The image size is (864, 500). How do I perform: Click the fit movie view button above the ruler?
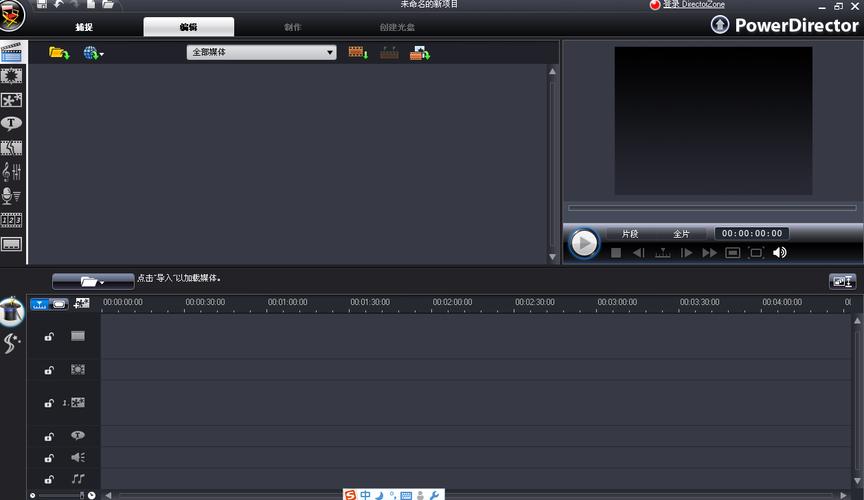(842, 282)
